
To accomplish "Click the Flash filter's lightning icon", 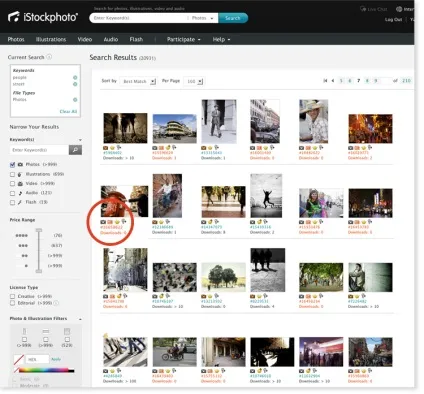I will coord(20,202).
